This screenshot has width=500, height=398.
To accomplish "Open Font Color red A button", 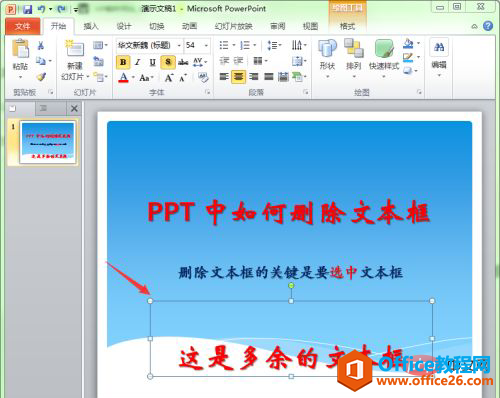I will (x=124, y=78).
